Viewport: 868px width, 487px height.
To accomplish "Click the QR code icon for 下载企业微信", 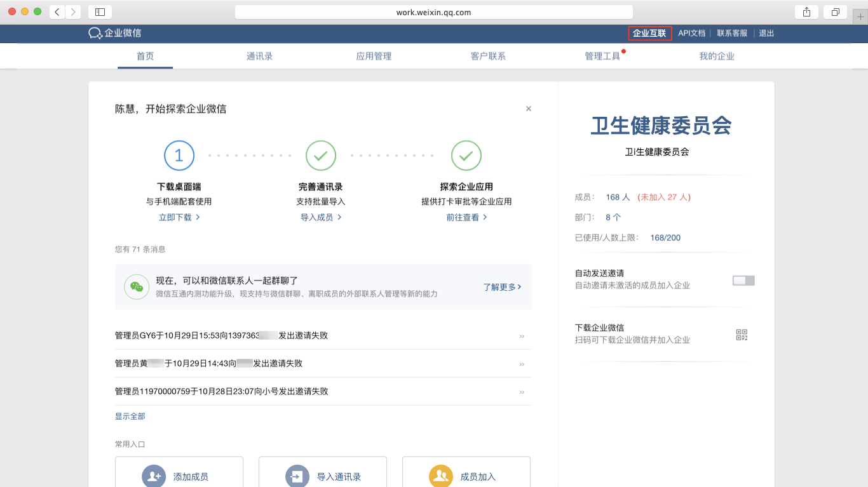I will point(742,335).
